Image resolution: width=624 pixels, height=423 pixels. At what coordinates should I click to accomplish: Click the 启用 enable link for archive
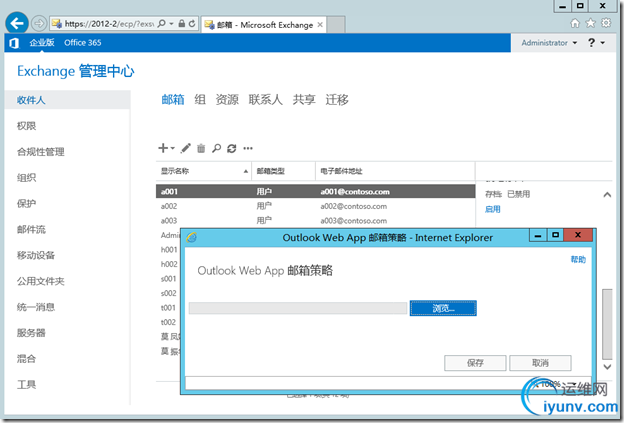click(493, 209)
